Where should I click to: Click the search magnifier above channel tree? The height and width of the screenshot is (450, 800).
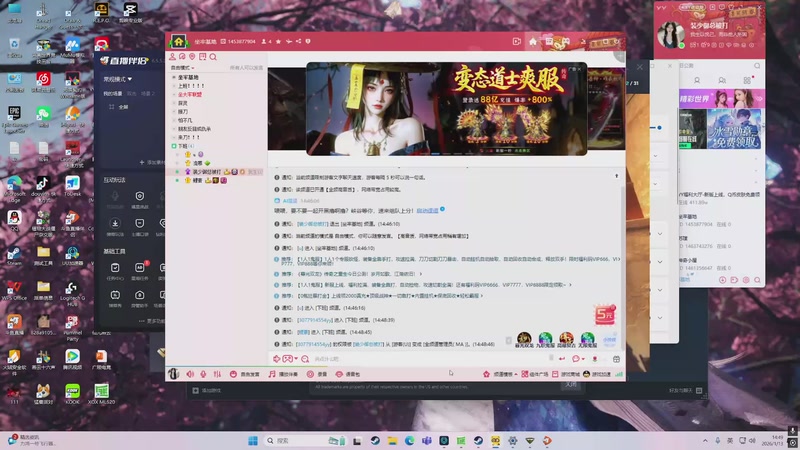213,57
